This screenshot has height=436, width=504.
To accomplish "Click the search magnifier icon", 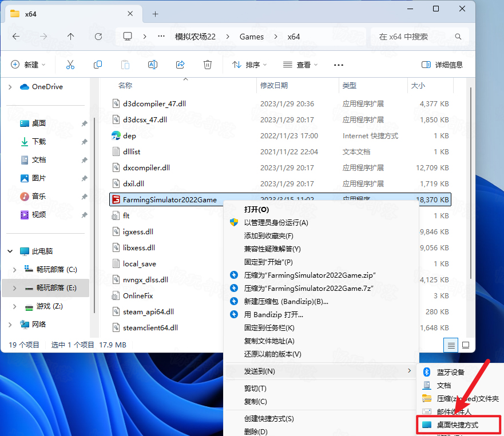I will pyautogui.click(x=458, y=37).
